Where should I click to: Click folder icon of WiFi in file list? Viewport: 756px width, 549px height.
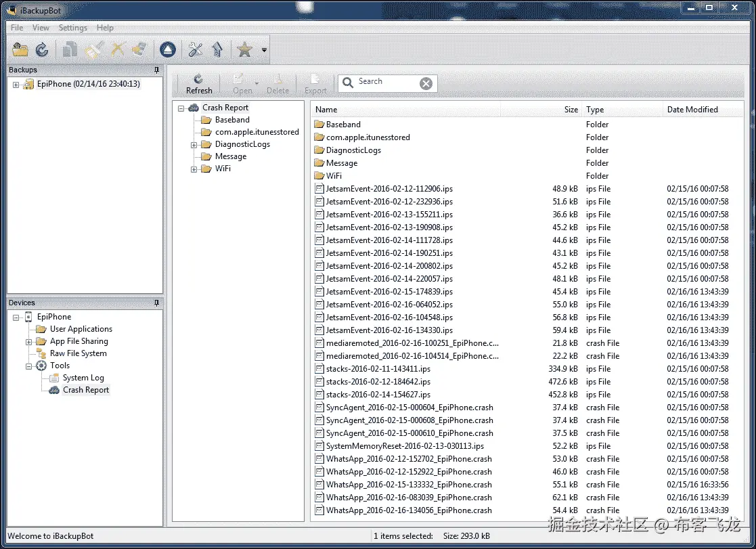(x=319, y=175)
